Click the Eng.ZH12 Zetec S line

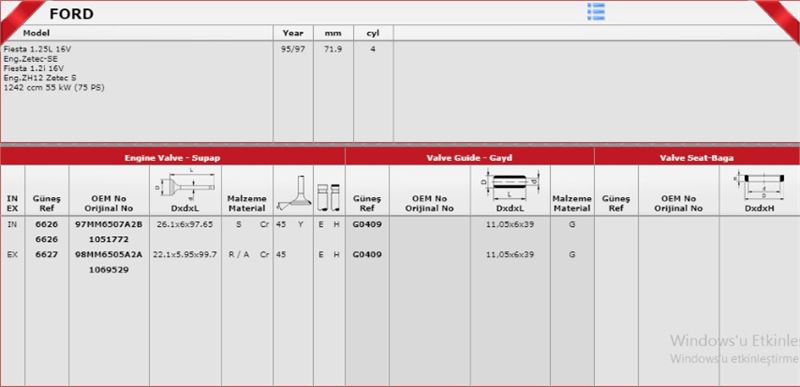click(40, 78)
